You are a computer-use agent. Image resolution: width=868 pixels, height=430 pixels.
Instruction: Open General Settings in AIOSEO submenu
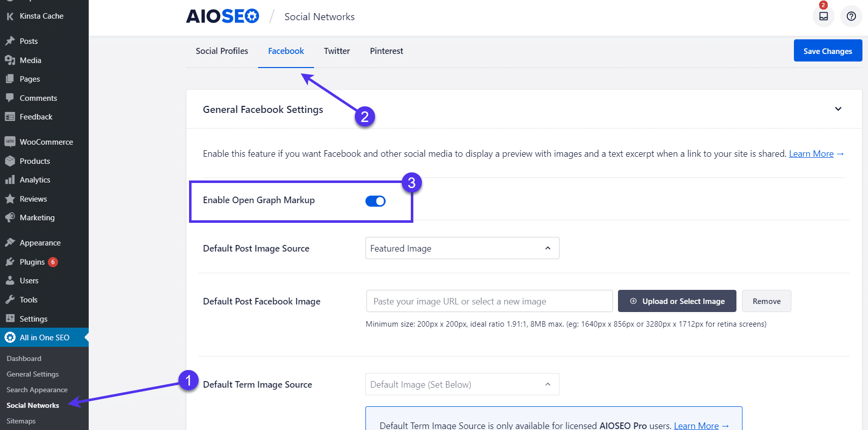point(33,374)
